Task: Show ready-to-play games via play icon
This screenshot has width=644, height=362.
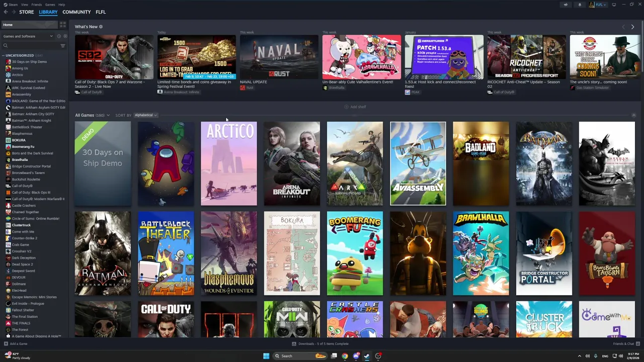Action: [65, 36]
